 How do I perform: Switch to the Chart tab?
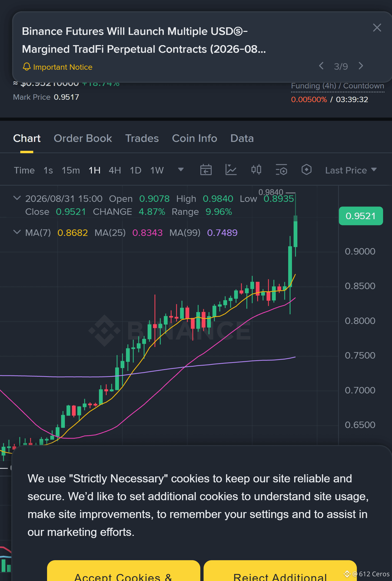(x=27, y=138)
